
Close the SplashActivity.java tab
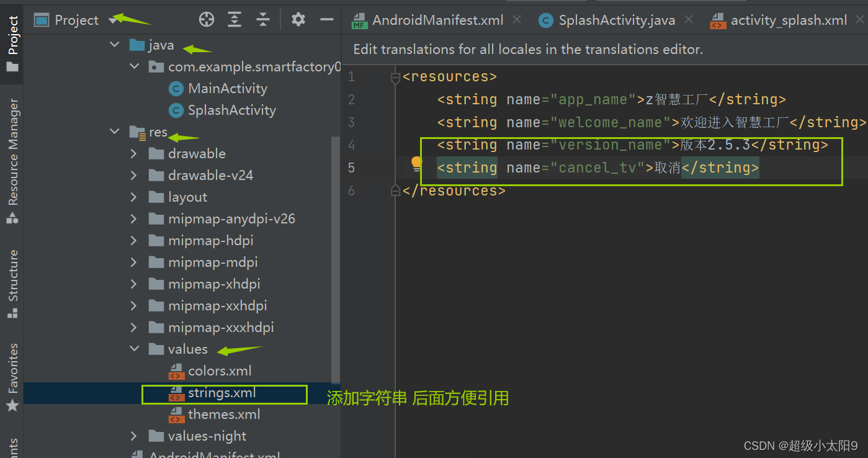click(x=689, y=20)
